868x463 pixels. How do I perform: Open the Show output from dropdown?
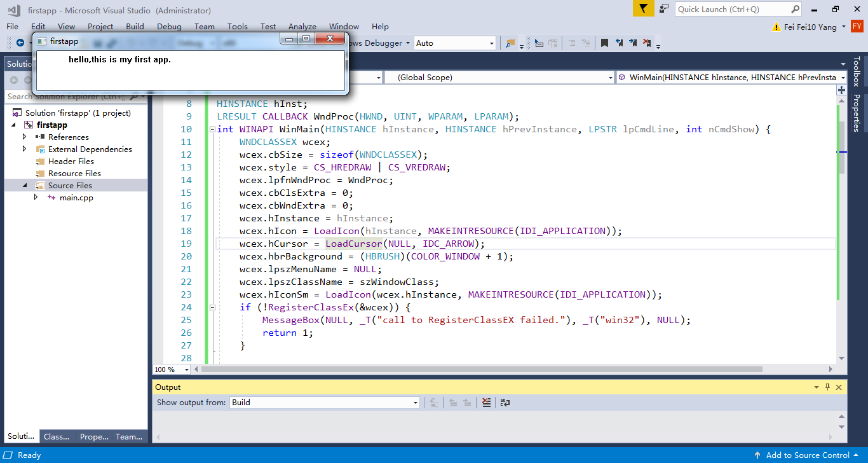pyautogui.click(x=414, y=402)
